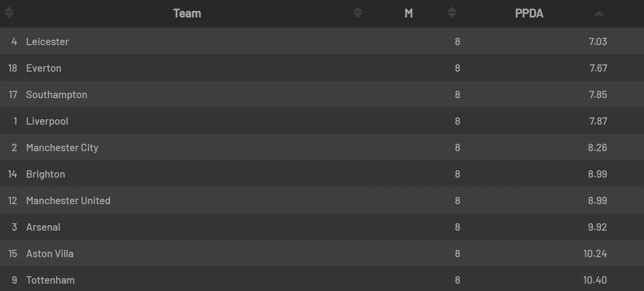644x291 pixels.
Task: Click the sort arrows beside M header
Action: [x=452, y=13]
